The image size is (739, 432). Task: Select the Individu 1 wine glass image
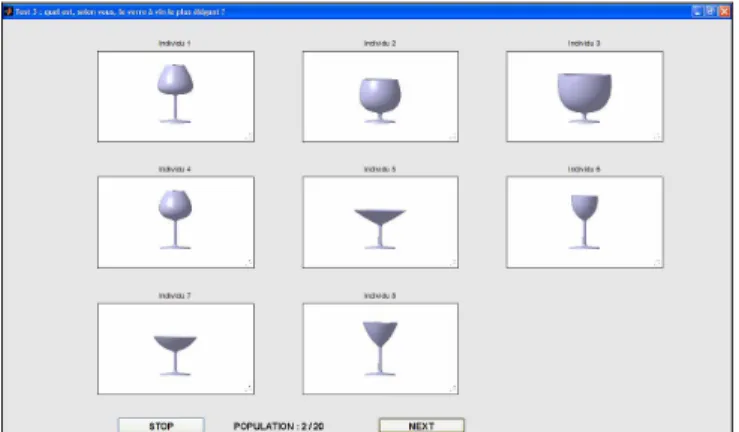(x=176, y=97)
